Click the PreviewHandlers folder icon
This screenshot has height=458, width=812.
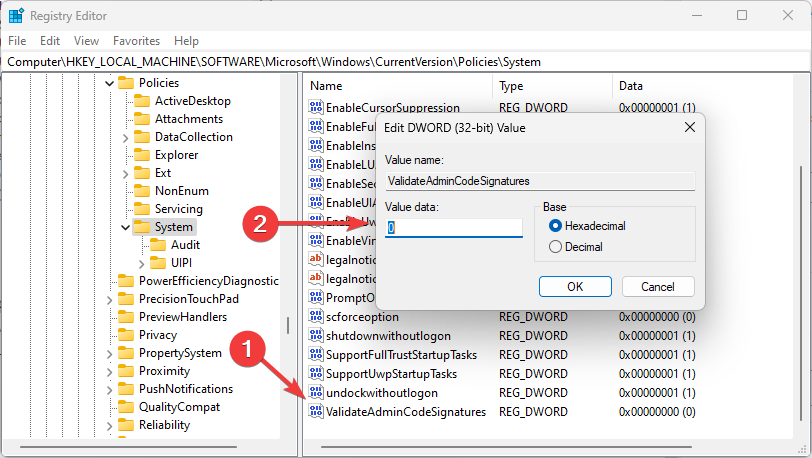[126, 317]
